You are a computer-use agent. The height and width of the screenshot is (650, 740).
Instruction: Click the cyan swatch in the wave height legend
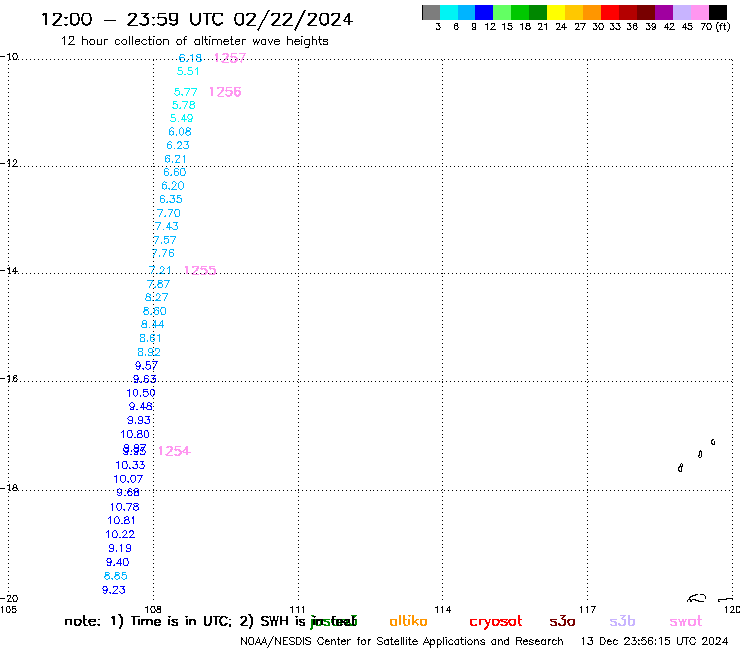pyautogui.click(x=449, y=12)
